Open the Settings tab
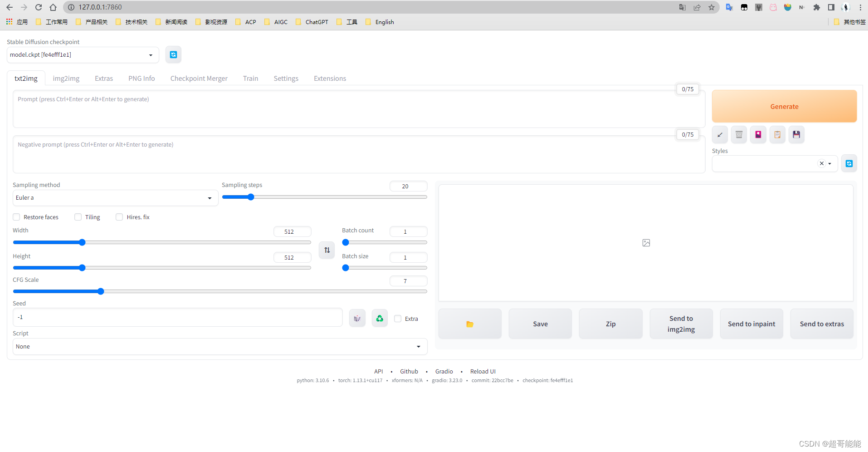Image resolution: width=868 pixels, height=452 pixels. (x=286, y=79)
